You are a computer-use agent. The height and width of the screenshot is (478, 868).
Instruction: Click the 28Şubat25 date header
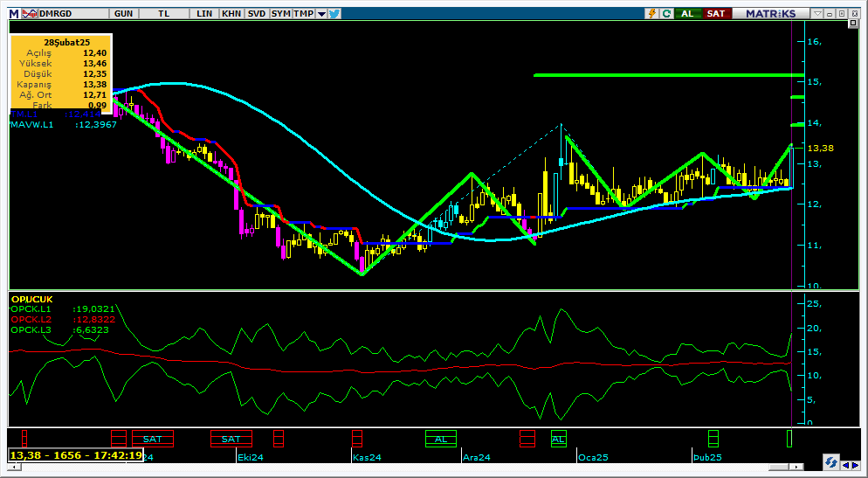(67, 42)
